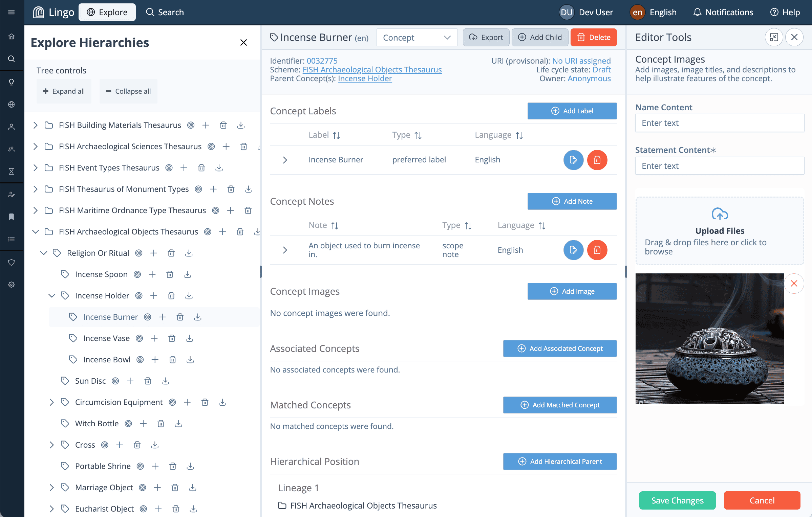Viewport: 812px width, 517px height.
Task: Click the globe icon in sidebar
Action: pyautogui.click(x=12, y=104)
